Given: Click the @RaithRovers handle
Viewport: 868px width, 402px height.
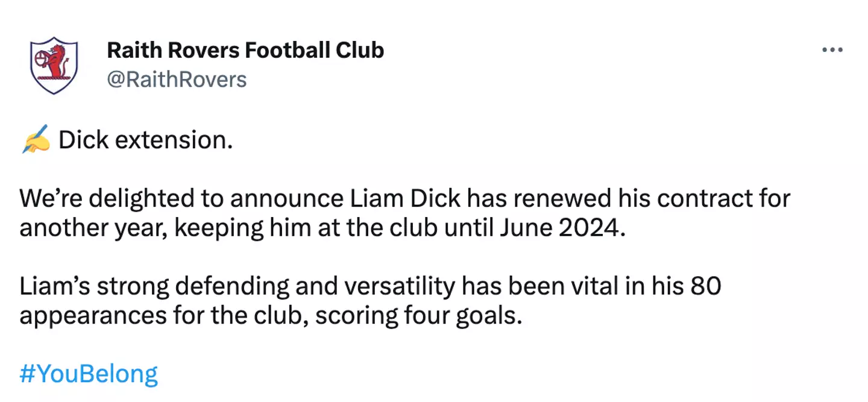Looking at the screenshot, I should tap(177, 80).
